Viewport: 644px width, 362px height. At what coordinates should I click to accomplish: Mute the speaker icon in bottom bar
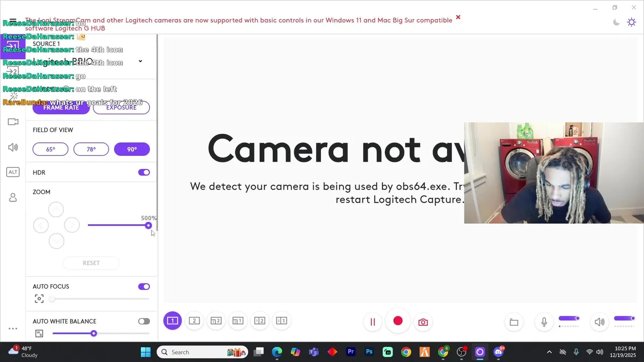coord(599,322)
